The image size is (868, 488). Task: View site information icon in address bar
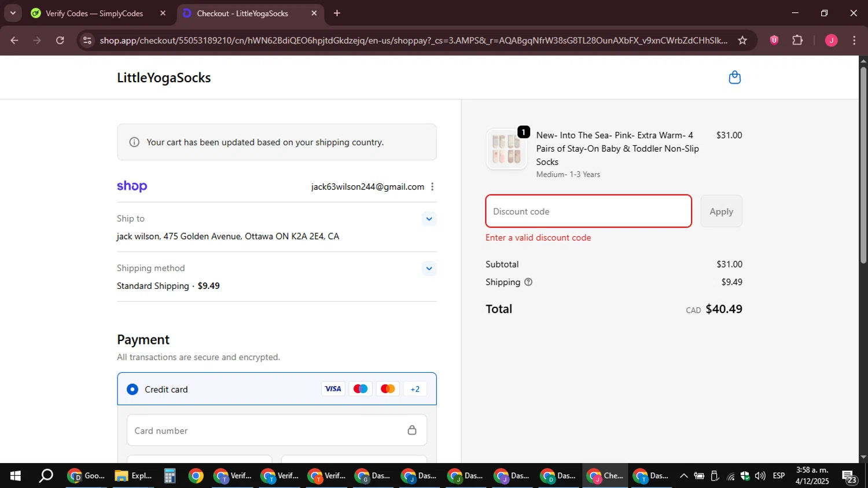click(87, 40)
